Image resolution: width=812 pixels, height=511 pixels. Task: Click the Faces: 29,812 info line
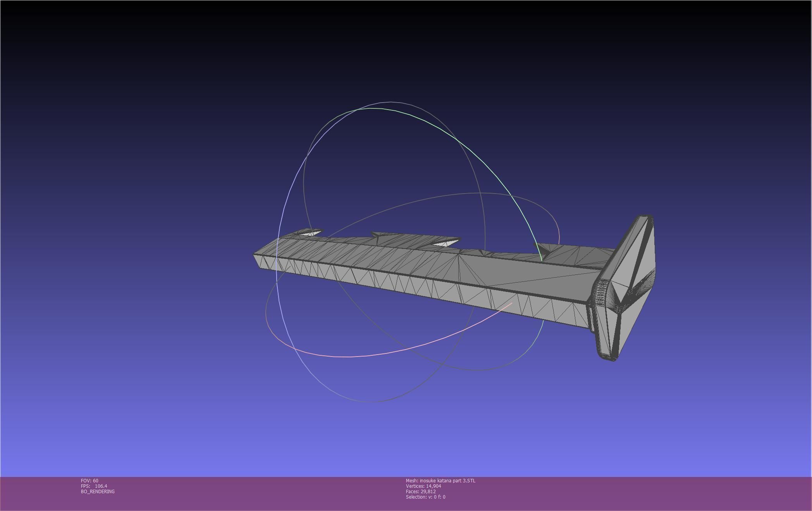tap(421, 491)
